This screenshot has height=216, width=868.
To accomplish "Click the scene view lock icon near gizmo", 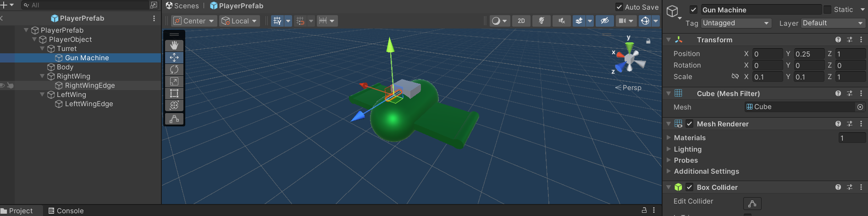I will (648, 41).
